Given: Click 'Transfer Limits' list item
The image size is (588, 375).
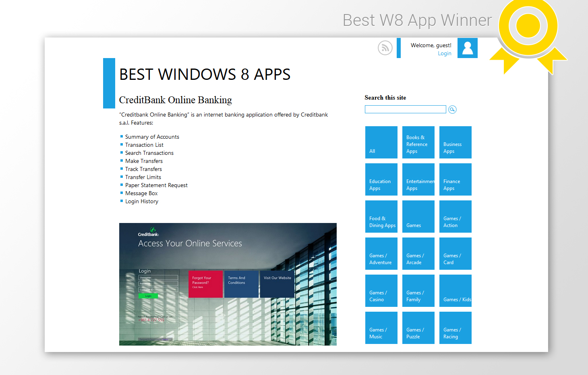Looking at the screenshot, I should [143, 177].
